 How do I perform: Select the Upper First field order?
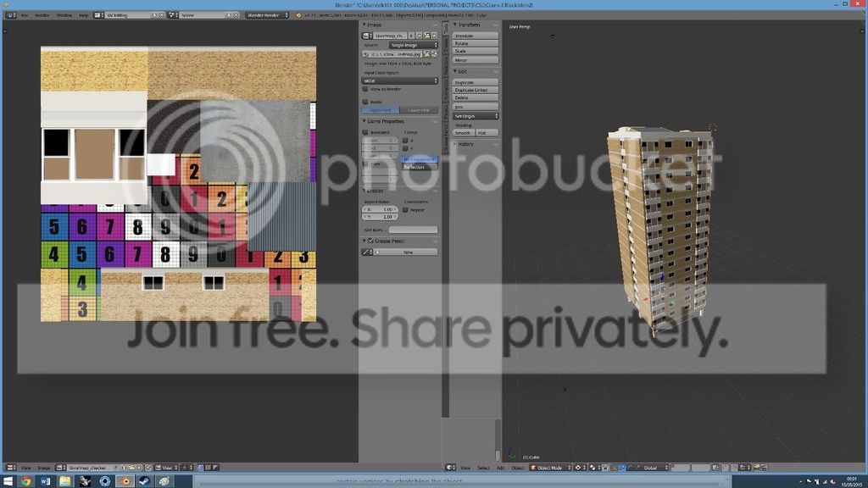pos(381,110)
